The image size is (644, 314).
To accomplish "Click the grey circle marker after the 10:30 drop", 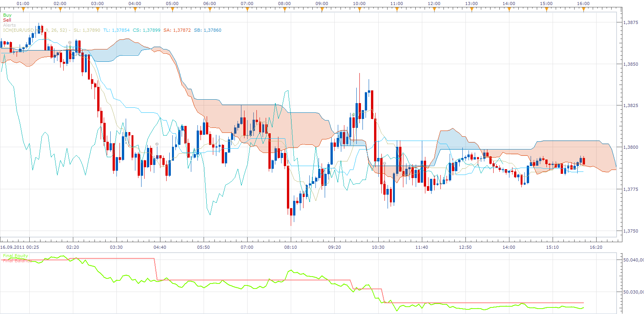I will tap(384, 163).
